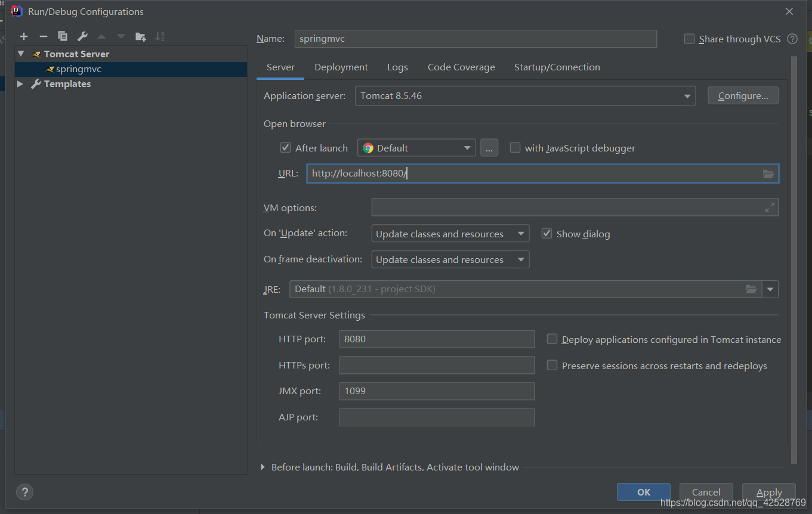Click the help question mark button at the bottom left
The height and width of the screenshot is (514, 812).
[24, 492]
